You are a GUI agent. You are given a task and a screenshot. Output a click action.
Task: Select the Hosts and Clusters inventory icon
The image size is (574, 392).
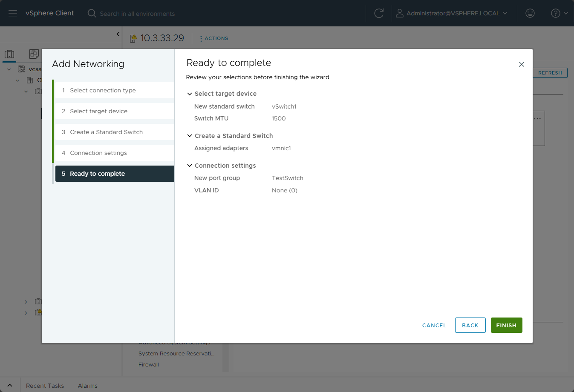click(x=9, y=54)
